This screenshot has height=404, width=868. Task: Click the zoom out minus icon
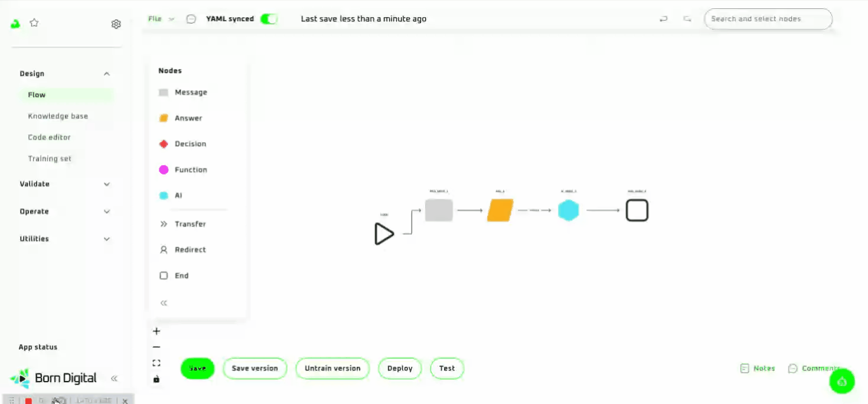[156, 347]
